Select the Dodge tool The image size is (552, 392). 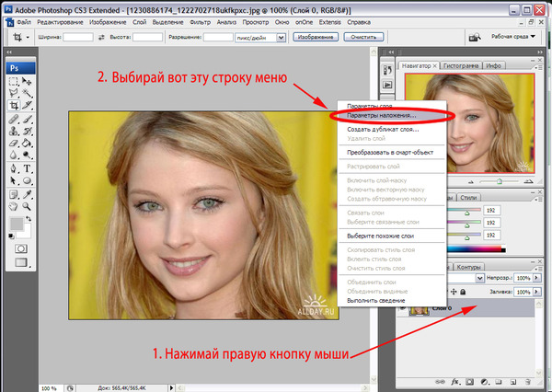pos(27,156)
